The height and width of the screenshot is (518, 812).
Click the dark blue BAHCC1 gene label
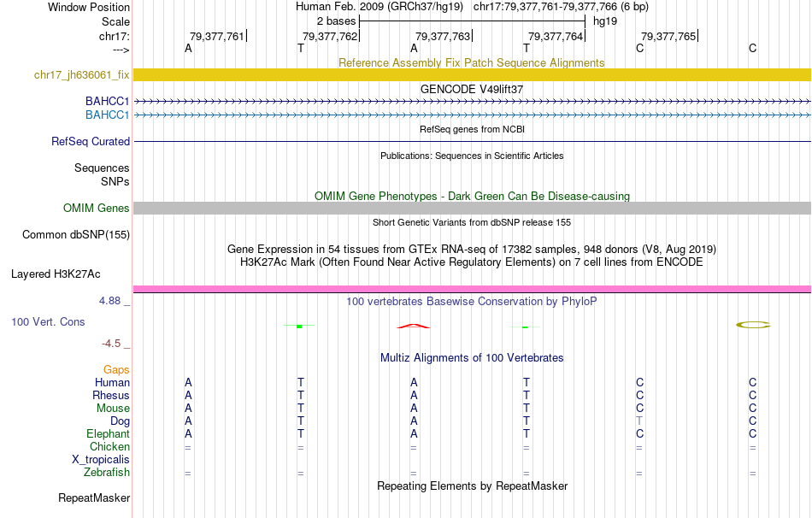click(107, 101)
